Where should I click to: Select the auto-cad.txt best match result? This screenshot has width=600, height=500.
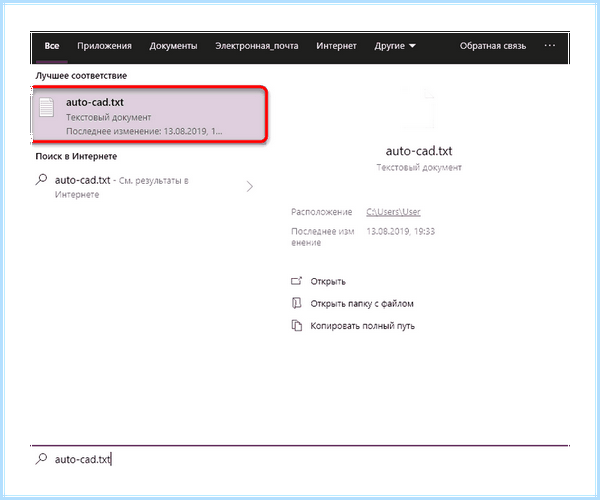tap(150, 114)
